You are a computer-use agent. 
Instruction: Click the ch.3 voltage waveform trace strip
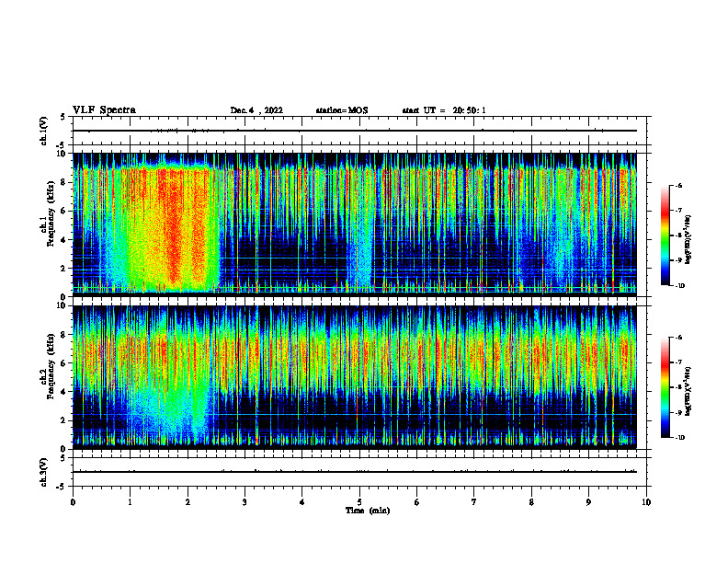(x=355, y=472)
